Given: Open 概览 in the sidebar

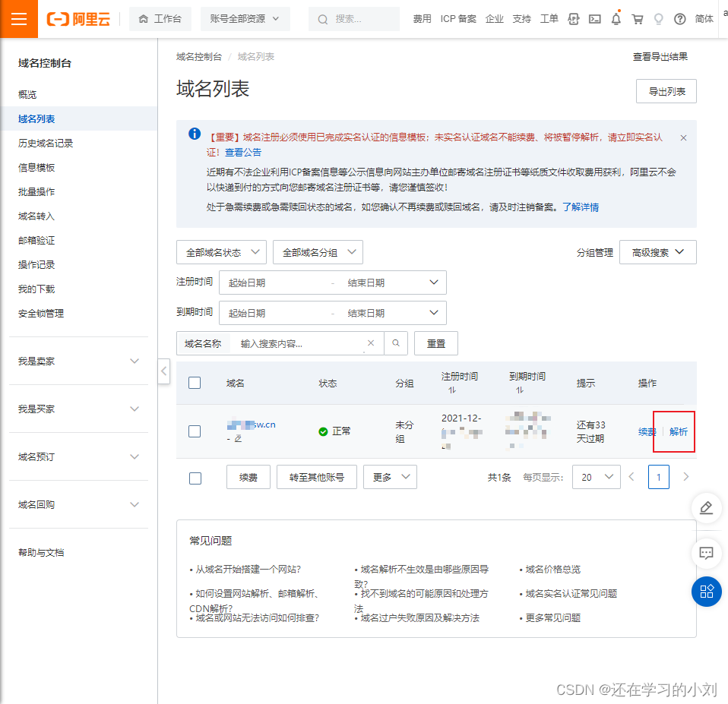Looking at the screenshot, I should [27, 95].
